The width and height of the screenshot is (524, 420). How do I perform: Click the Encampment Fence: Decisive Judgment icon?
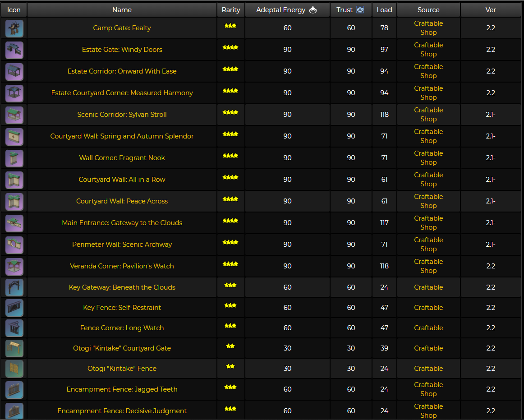(x=14, y=411)
